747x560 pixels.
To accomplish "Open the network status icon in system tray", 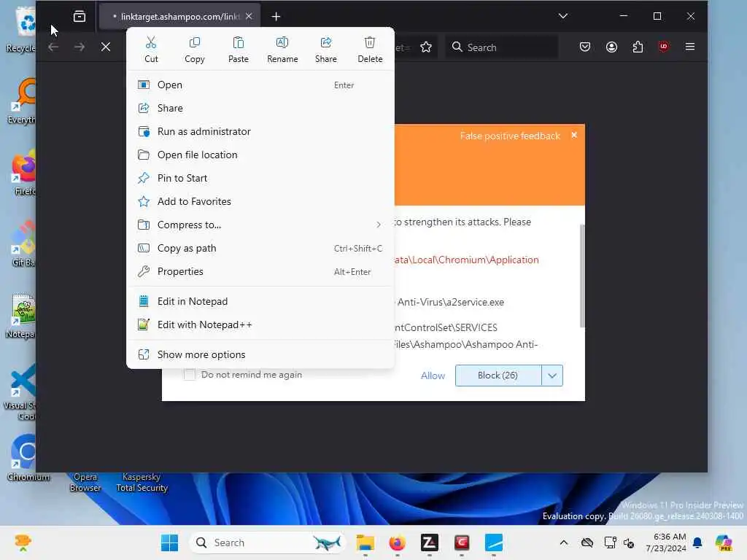I will point(610,542).
